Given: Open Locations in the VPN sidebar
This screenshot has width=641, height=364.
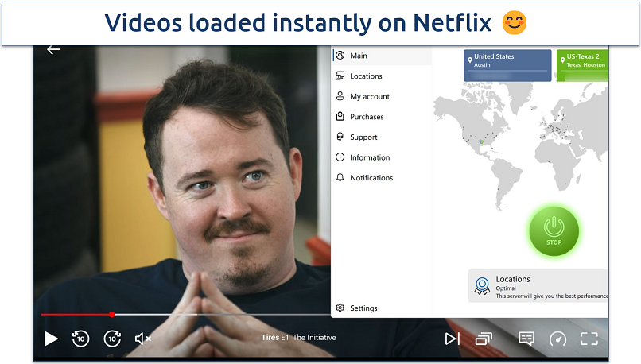Looking at the screenshot, I should pyautogui.click(x=383, y=76).
